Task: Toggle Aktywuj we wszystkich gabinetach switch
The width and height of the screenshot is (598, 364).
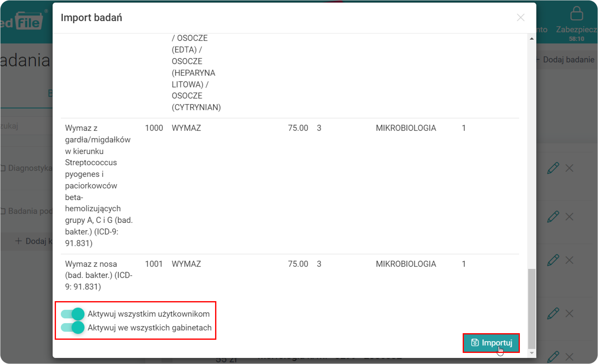Action: [x=72, y=327]
